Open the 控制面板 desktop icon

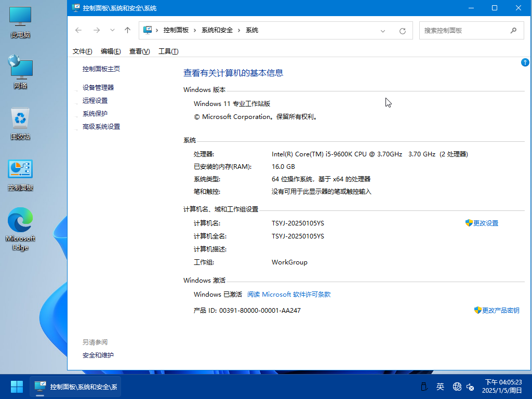(x=20, y=175)
